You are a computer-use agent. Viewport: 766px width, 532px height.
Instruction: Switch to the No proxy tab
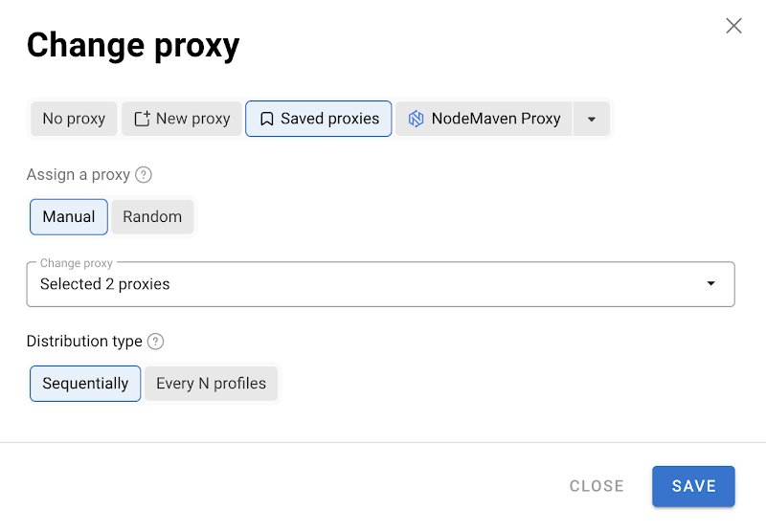click(74, 119)
